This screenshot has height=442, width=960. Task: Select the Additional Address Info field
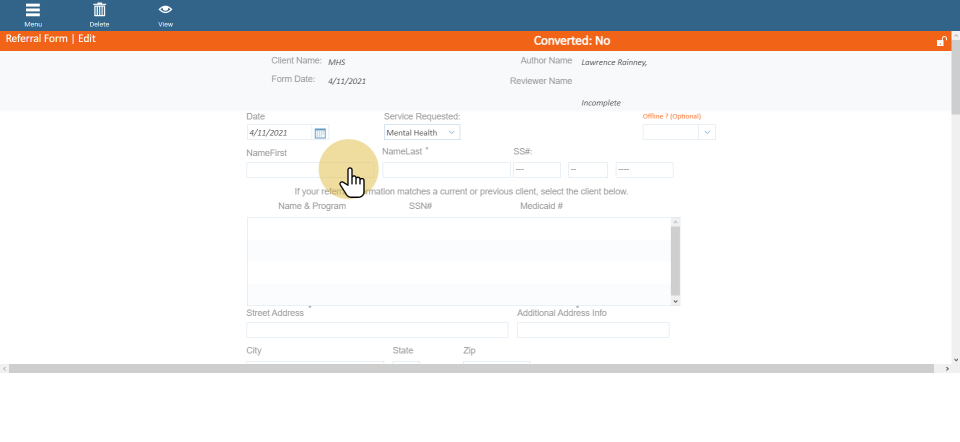coord(593,330)
